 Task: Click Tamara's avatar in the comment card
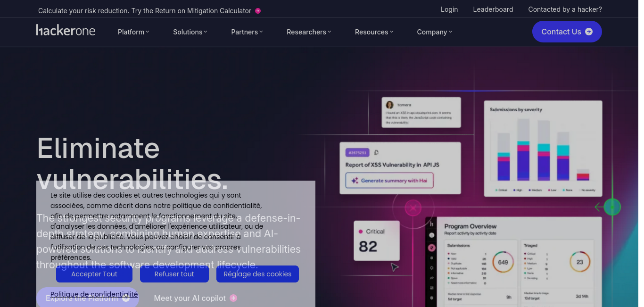[390, 105]
